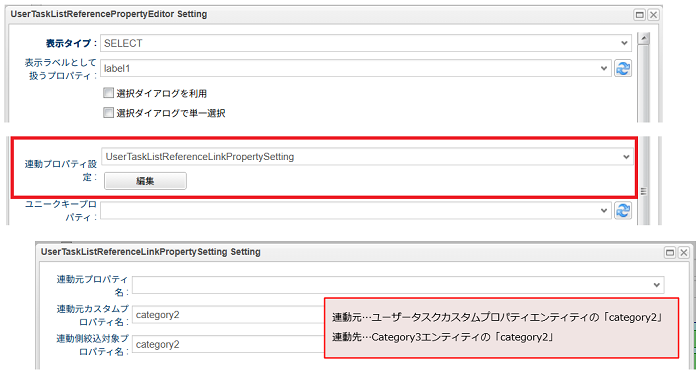Click the 連動側絞込対象プロパティ名 category2 field

click(228, 344)
